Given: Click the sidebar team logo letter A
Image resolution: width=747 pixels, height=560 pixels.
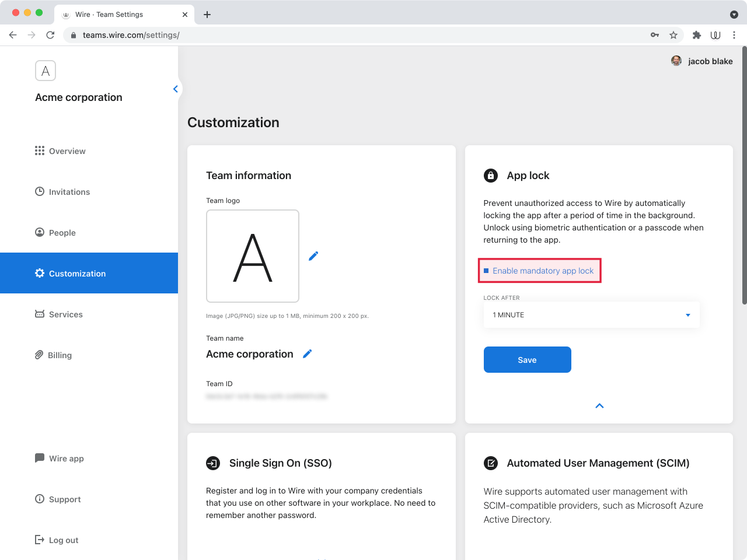Looking at the screenshot, I should (46, 71).
